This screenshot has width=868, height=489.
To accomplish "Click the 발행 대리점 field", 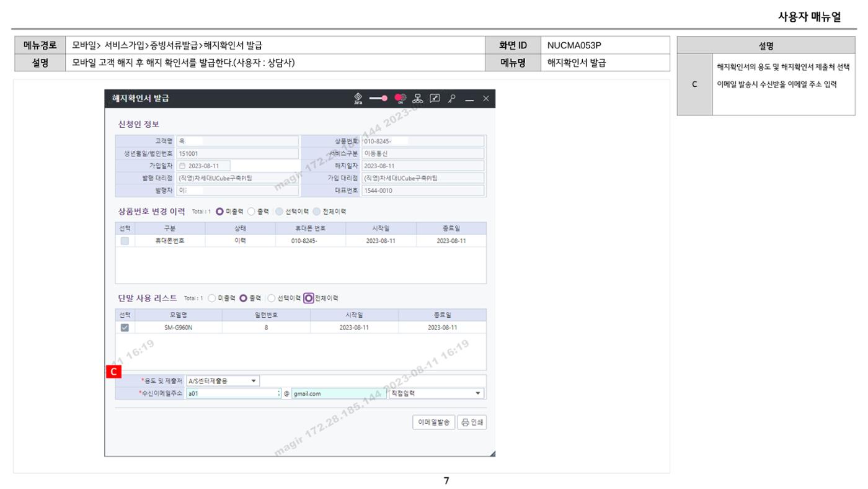I will click(x=238, y=178).
